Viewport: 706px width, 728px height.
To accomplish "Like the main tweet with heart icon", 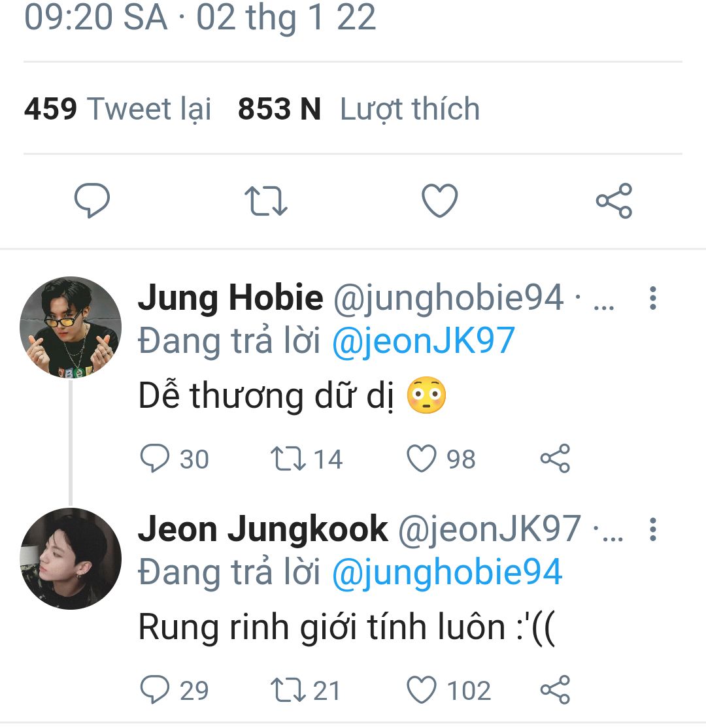I will tap(439, 201).
